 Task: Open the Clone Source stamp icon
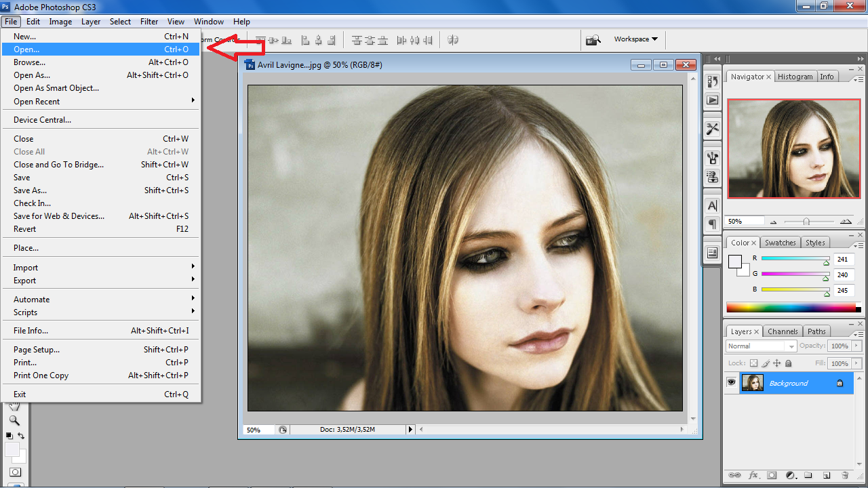pyautogui.click(x=713, y=177)
